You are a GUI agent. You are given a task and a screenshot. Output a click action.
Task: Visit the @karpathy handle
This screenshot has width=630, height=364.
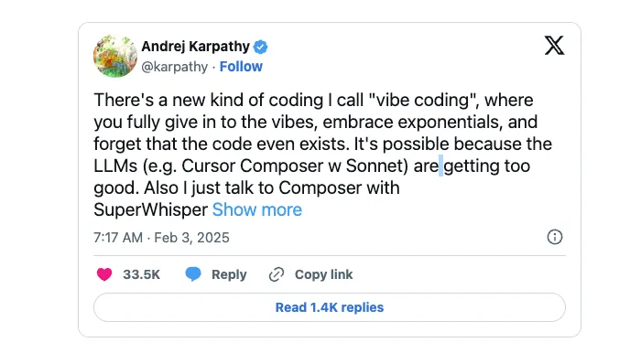[x=175, y=67]
